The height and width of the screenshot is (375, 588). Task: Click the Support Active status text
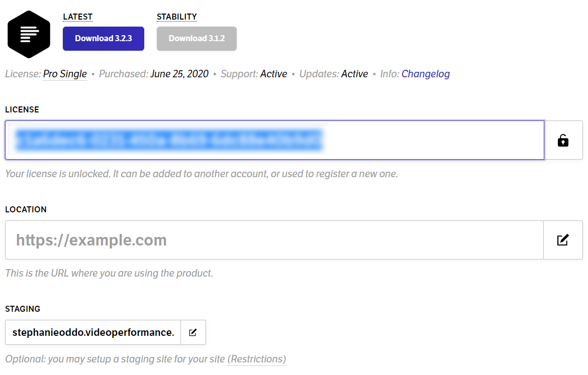274,74
